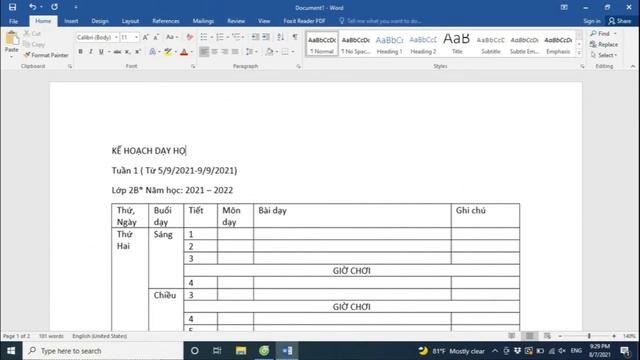Click the Share button
The width and height of the screenshot is (640, 360).
620,21
